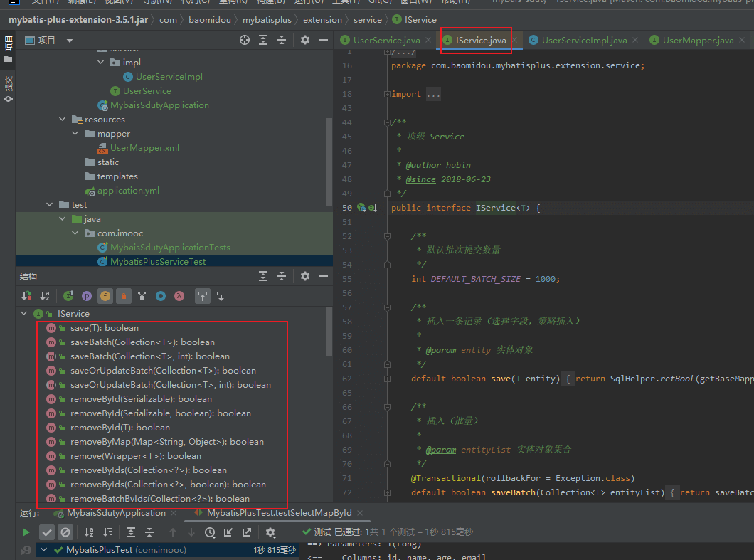
Task: Open the Project view dropdown
Action: (70, 41)
